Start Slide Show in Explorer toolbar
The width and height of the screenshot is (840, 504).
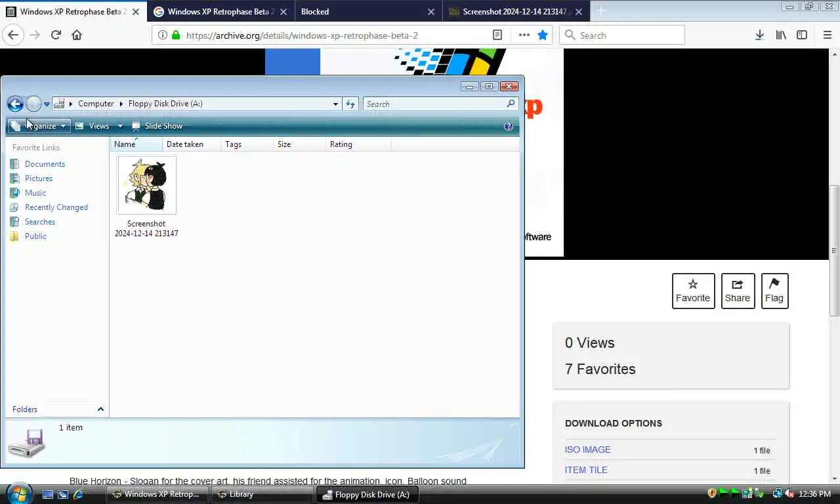tap(157, 126)
